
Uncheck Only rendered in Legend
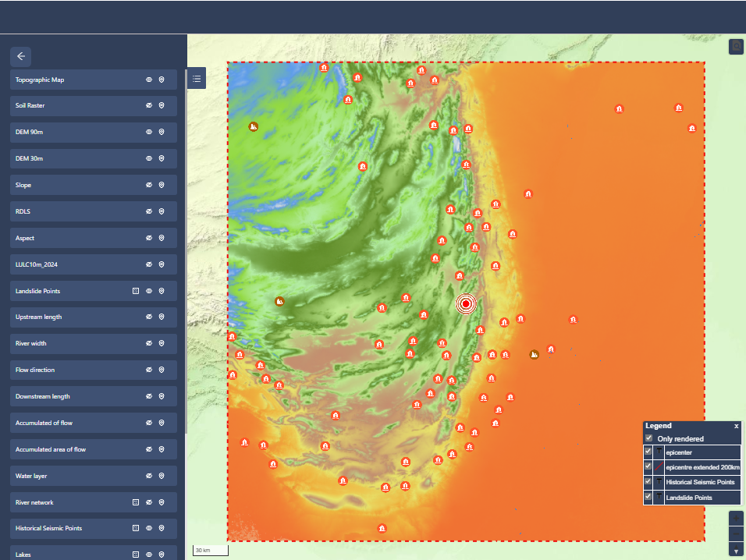(648, 439)
